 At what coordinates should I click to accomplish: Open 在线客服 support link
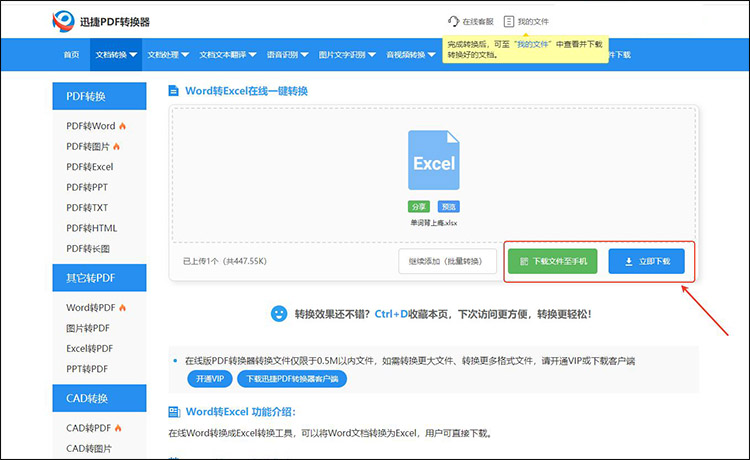tap(471, 22)
